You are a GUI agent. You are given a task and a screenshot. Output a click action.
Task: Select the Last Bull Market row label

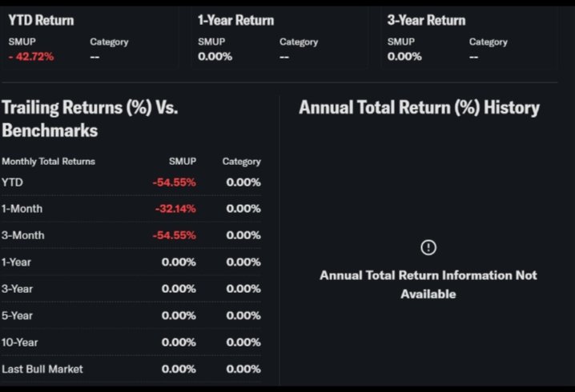(42, 369)
